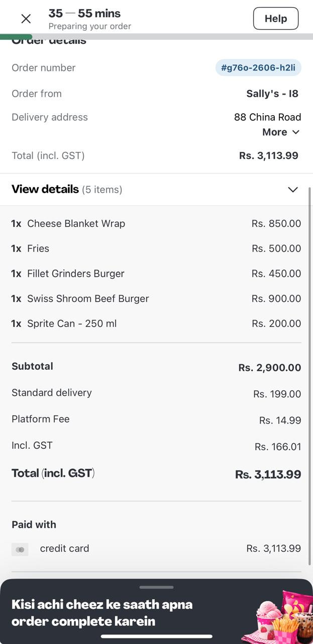The height and width of the screenshot is (644, 313).
Task: Tap the Cheese Blanket Wrap item
Action: tap(76, 223)
